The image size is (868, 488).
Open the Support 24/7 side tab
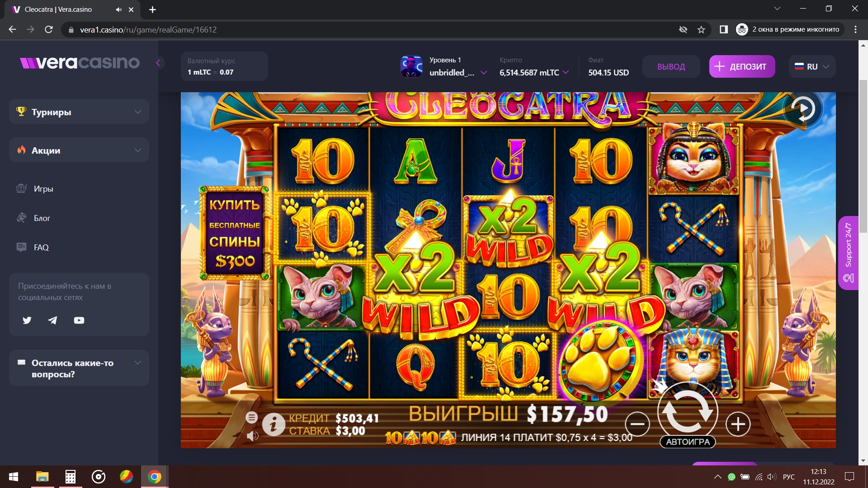pos(848,253)
